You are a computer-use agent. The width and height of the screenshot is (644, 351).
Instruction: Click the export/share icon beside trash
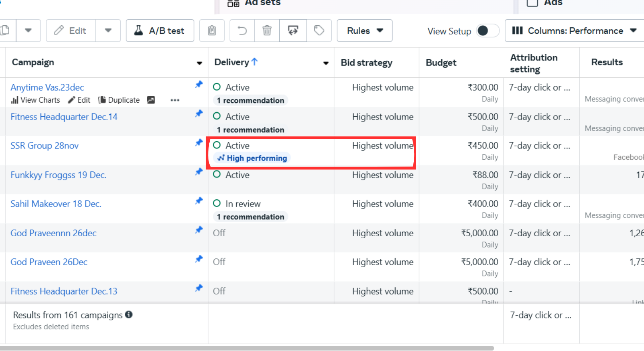(293, 31)
